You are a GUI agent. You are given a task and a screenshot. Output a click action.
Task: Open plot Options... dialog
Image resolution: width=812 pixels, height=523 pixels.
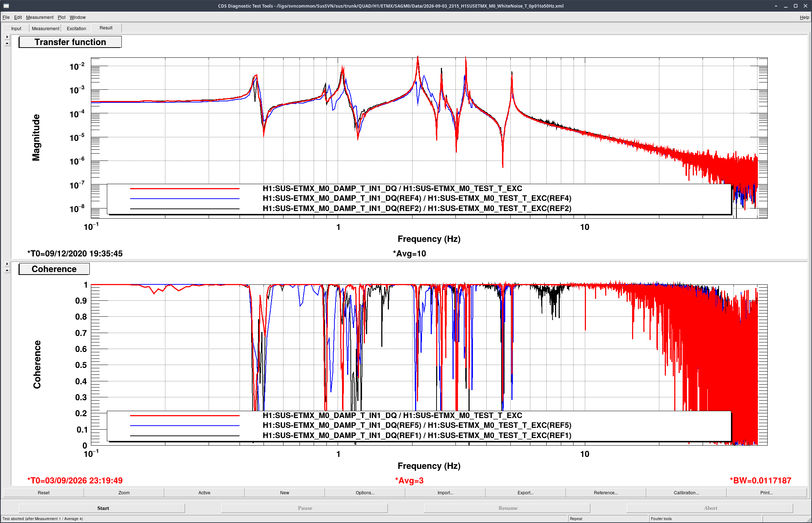coord(365,492)
